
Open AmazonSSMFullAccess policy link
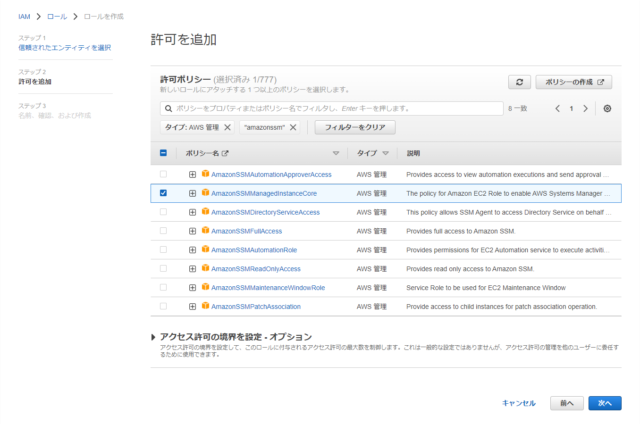pos(247,231)
